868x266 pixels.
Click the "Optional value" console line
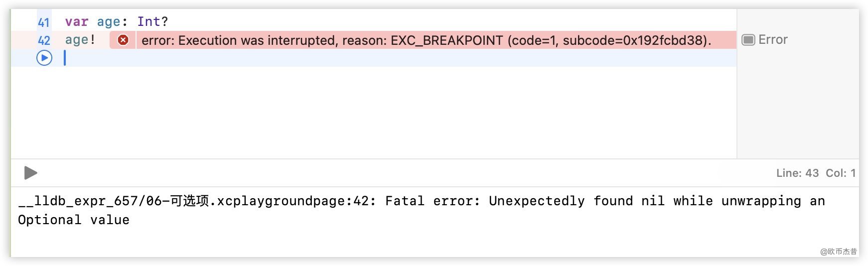tap(74, 220)
